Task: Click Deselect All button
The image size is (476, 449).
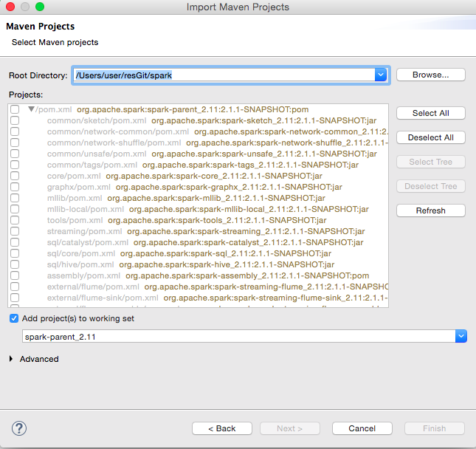Action: 431,137
